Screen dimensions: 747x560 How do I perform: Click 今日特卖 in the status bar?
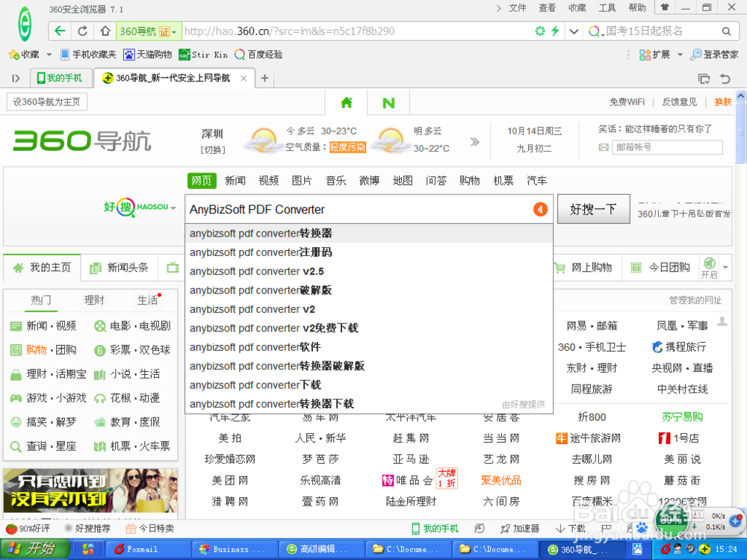pyautogui.click(x=149, y=528)
